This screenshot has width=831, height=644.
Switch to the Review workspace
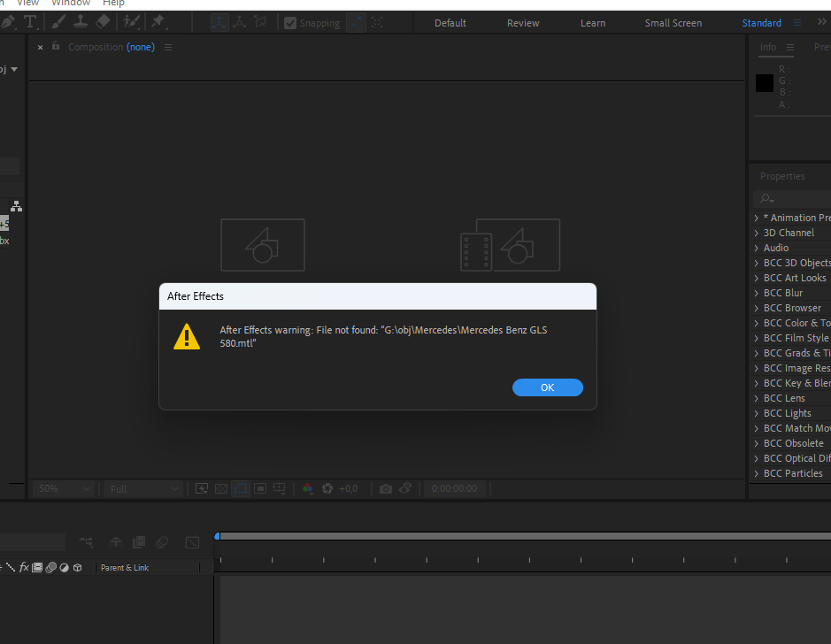pyautogui.click(x=522, y=22)
